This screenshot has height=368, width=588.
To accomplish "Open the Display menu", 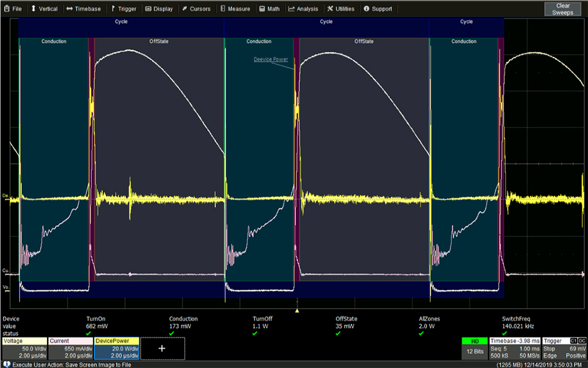I will click(159, 9).
